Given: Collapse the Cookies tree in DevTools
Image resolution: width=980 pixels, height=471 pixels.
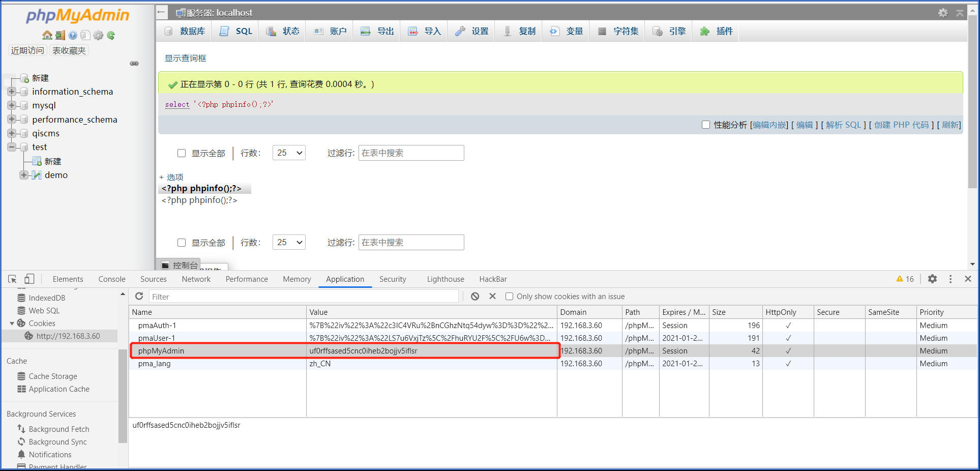Looking at the screenshot, I should [12, 323].
